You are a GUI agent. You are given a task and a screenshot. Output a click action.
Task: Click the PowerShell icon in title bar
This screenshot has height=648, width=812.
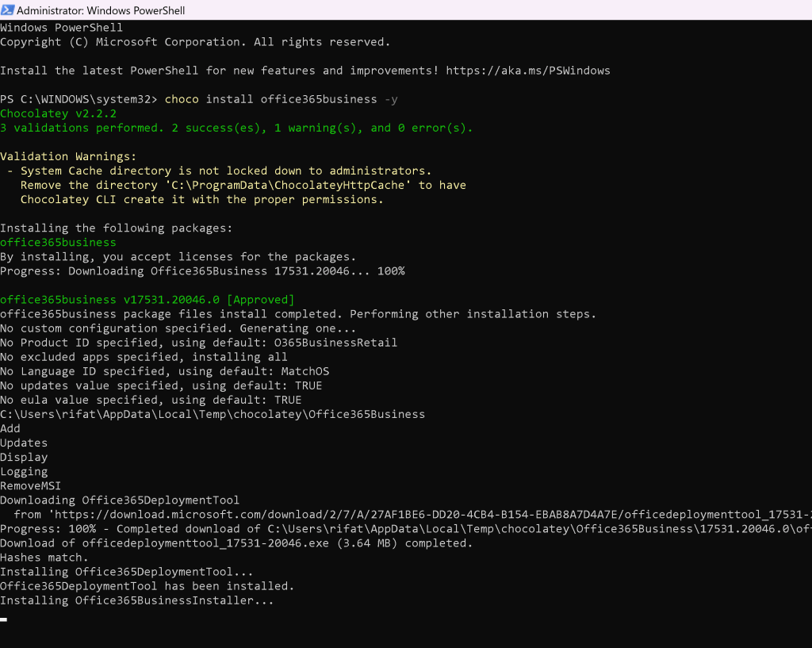tap(7, 10)
